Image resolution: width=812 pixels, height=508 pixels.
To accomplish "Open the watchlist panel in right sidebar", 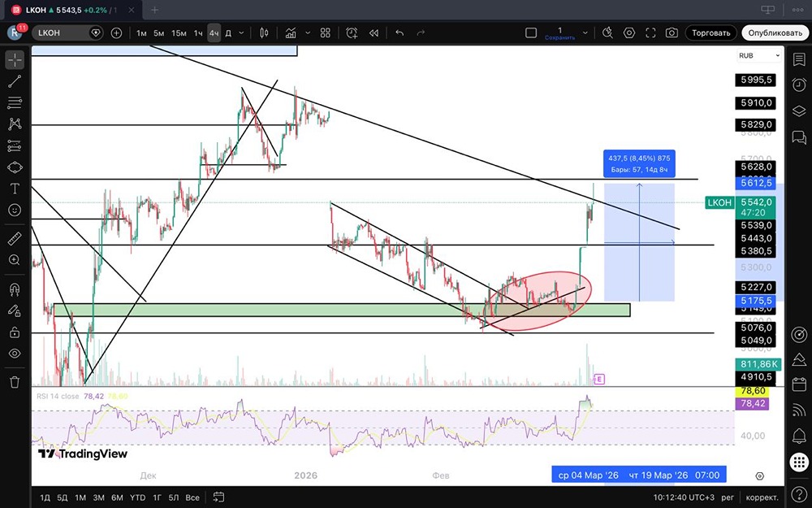I will pyautogui.click(x=799, y=60).
